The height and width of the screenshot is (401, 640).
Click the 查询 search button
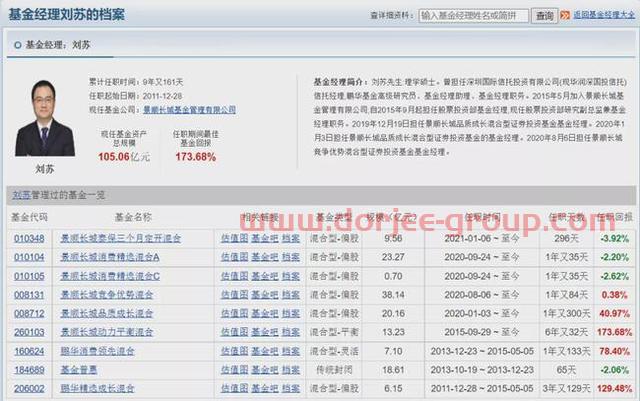pos(544,16)
